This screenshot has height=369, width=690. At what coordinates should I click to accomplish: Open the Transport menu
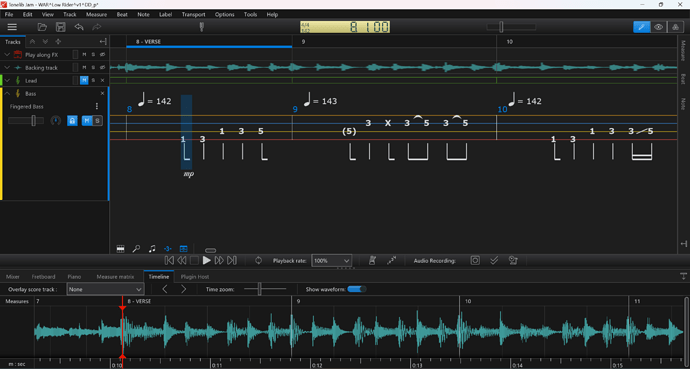tap(194, 15)
